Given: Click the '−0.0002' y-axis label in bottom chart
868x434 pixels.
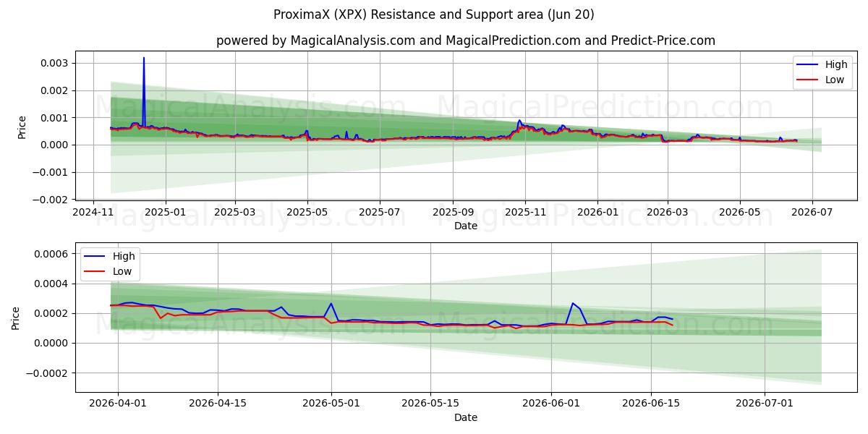Looking at the screenshot, I should click(x=49, y=373).
